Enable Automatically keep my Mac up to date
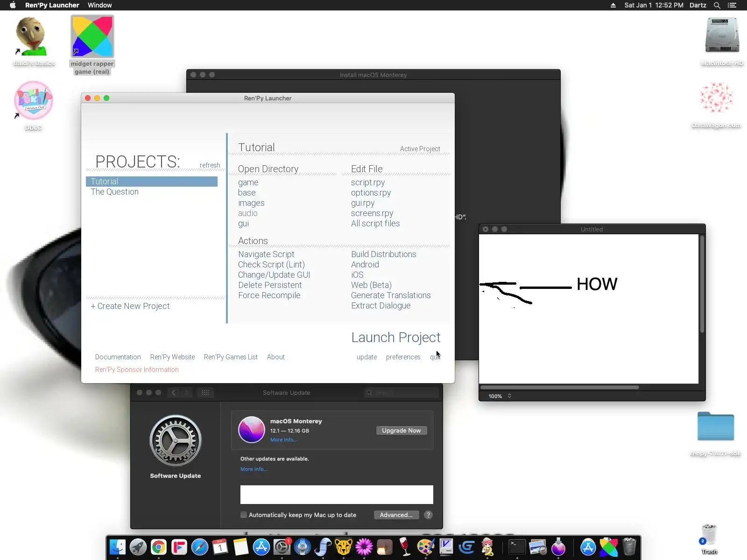This screenshot has height=560, width=747. point(244,515)
